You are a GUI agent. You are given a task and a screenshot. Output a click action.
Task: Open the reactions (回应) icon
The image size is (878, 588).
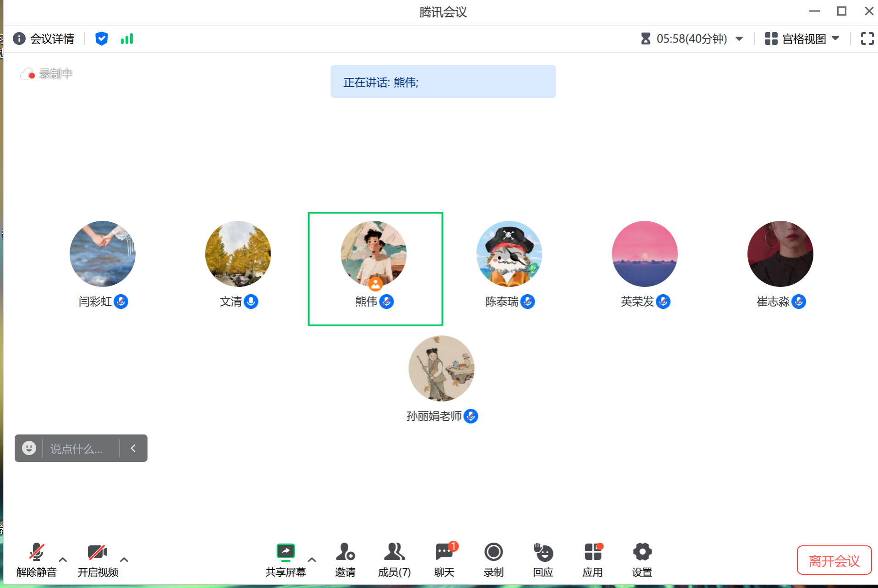[x=543, y=560]
